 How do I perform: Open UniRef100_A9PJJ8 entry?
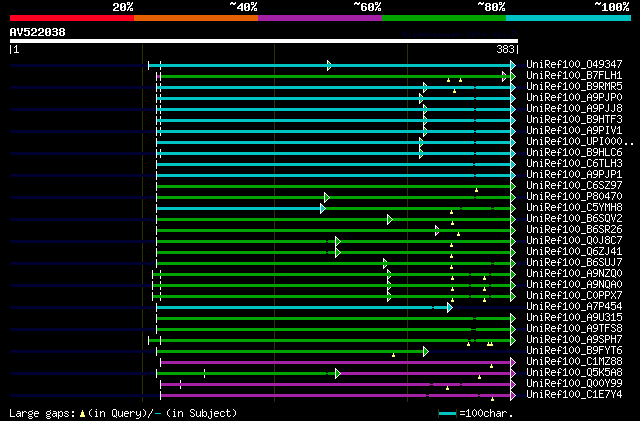[x=574, y=109]
